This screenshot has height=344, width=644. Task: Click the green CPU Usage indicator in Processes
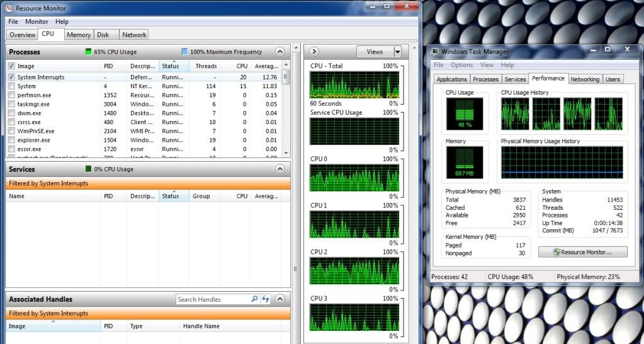[89, 52]
